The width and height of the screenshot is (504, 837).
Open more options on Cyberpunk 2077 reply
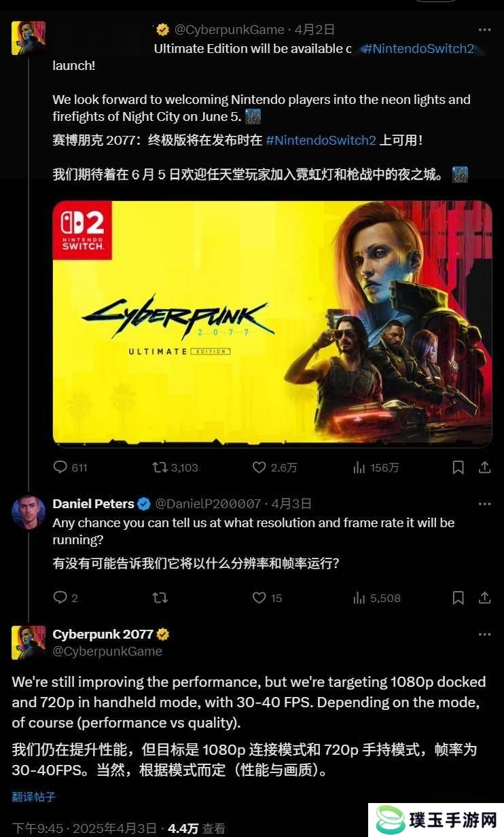click(x=484, y=635)
